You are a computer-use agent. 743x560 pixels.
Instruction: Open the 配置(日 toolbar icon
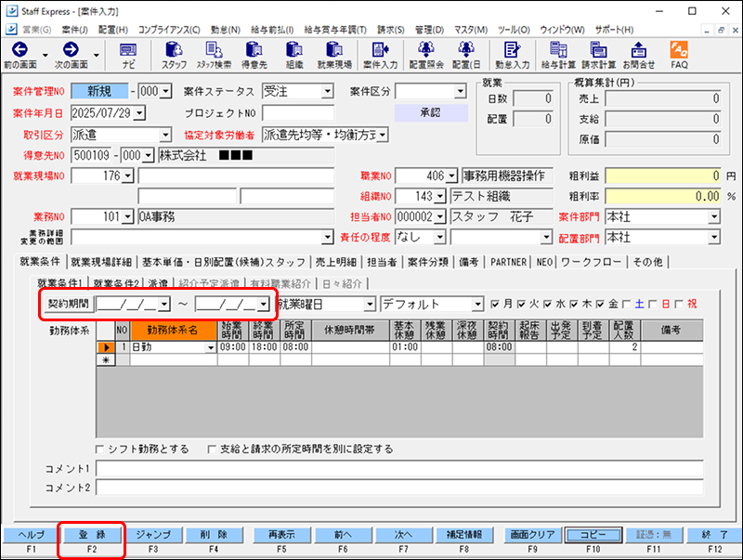click(x=466, y=55)
